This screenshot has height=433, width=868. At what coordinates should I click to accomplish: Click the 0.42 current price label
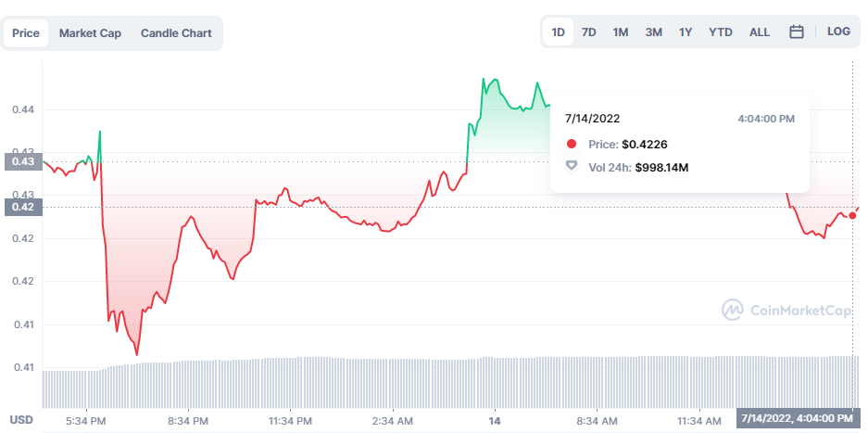(x=21, y=207)
